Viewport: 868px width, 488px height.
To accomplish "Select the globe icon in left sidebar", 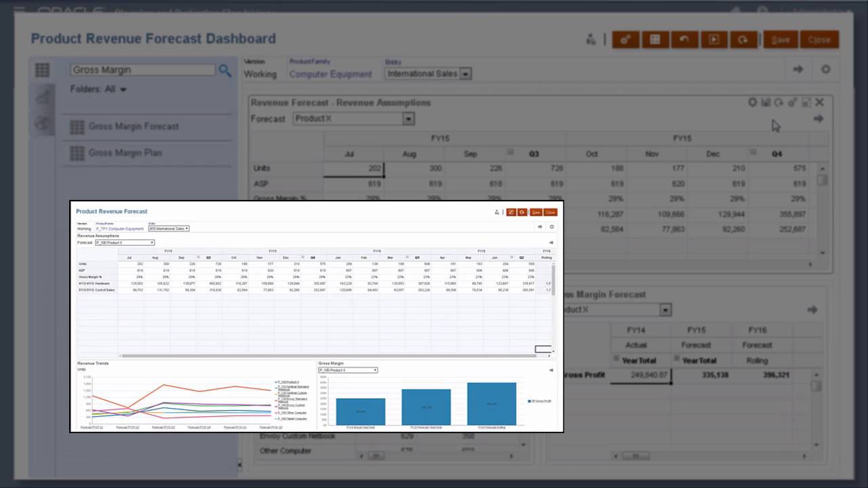I will (x=42, y=123).
